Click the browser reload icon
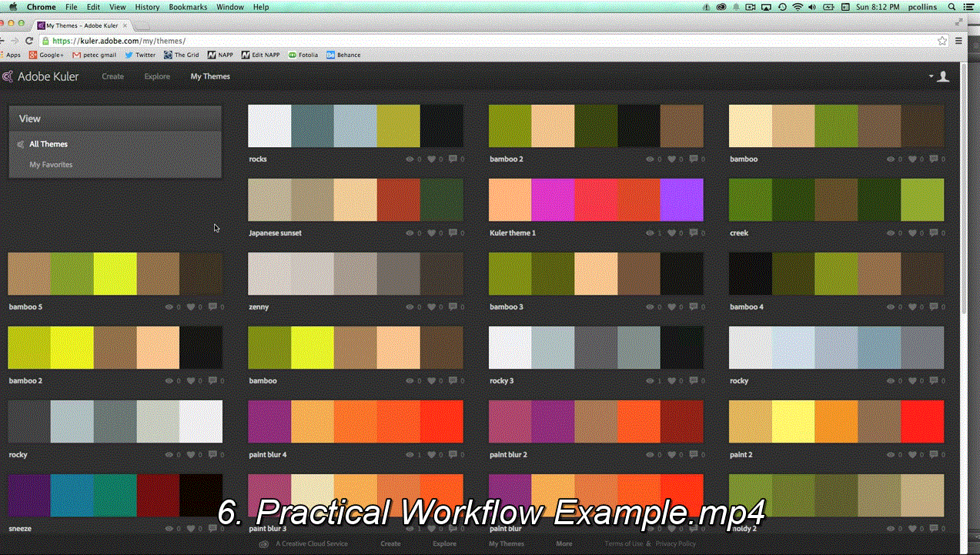 29,41
